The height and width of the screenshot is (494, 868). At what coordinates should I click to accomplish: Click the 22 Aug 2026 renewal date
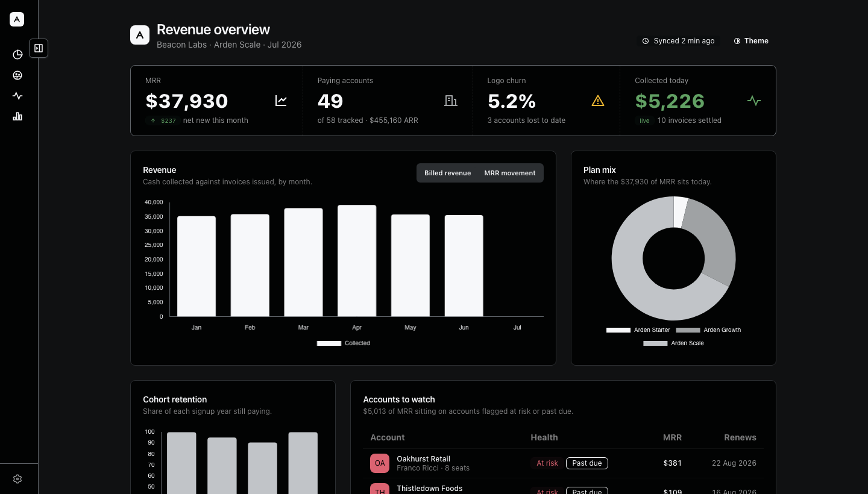tap(734, 463)
